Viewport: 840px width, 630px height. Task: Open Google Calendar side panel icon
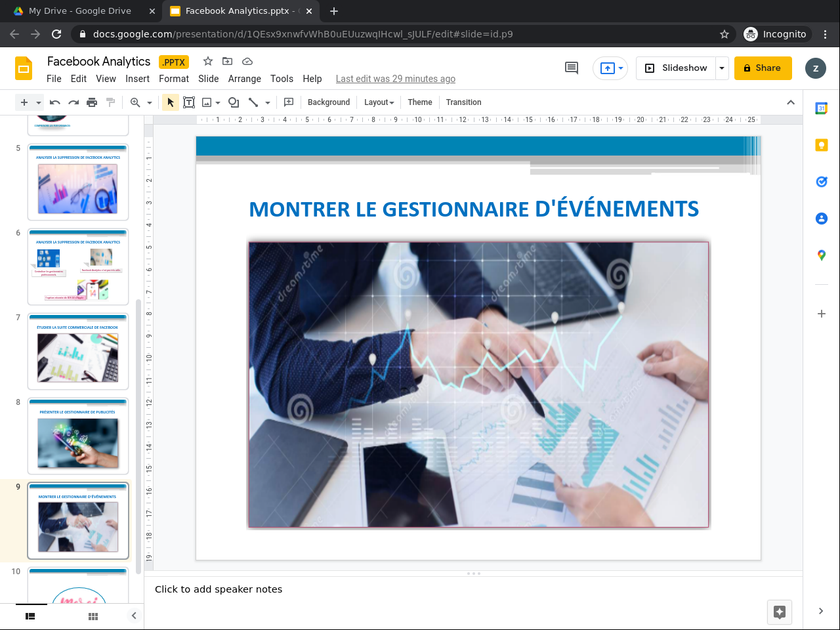coord(821,108)
